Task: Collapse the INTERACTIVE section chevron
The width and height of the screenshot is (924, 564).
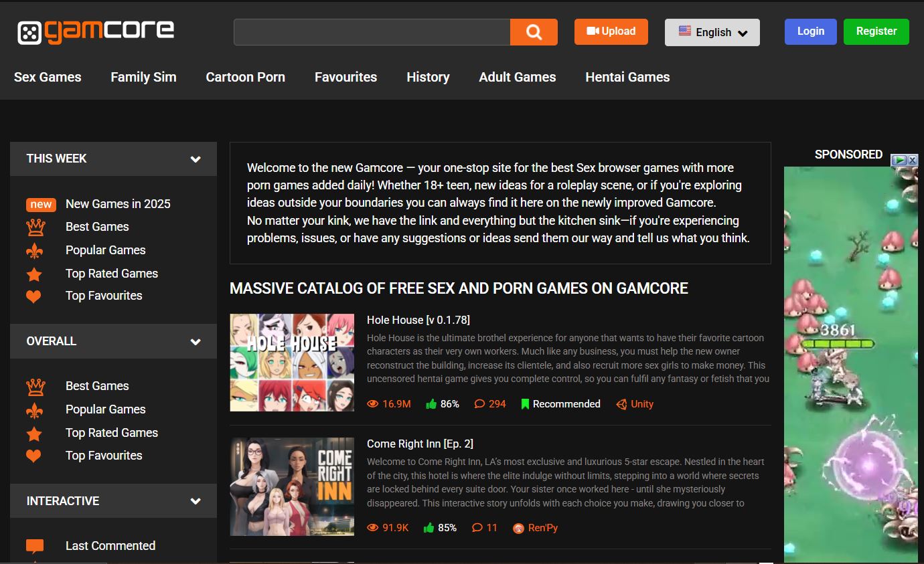Action: (x=196, y=501)
